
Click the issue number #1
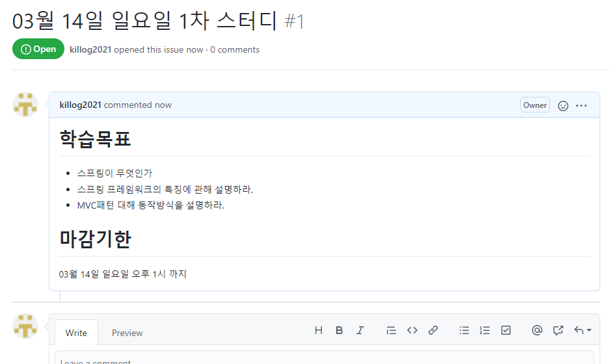294,21
